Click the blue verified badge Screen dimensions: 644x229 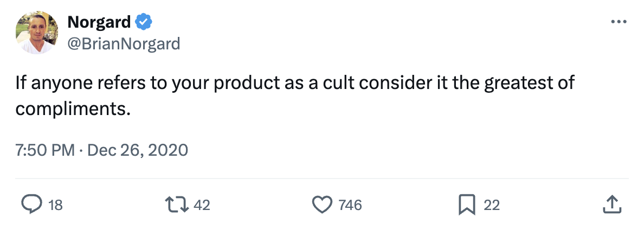(144, 22)
